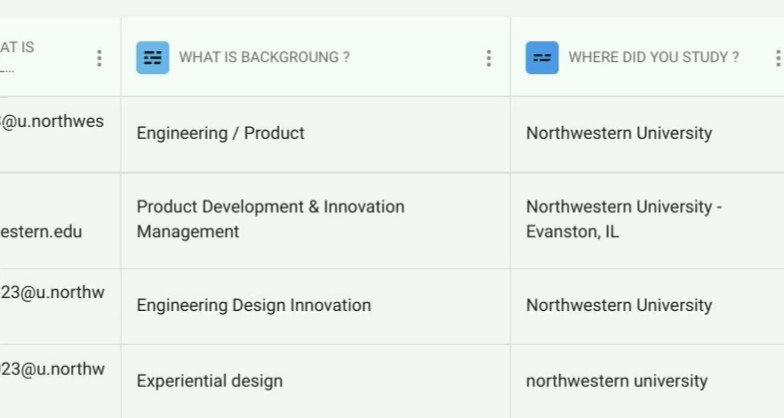Open the lowercase northwestern university cell
The image size is (784, 418).
[x=648, y=382]
